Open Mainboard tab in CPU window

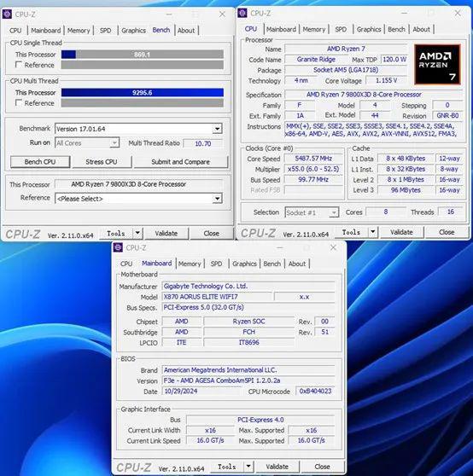(281, 30)
